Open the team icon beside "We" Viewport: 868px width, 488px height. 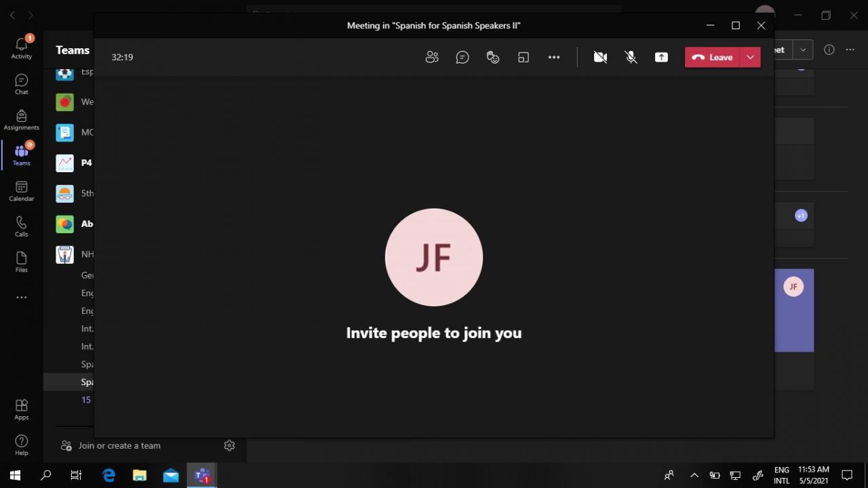coord(65,102)
